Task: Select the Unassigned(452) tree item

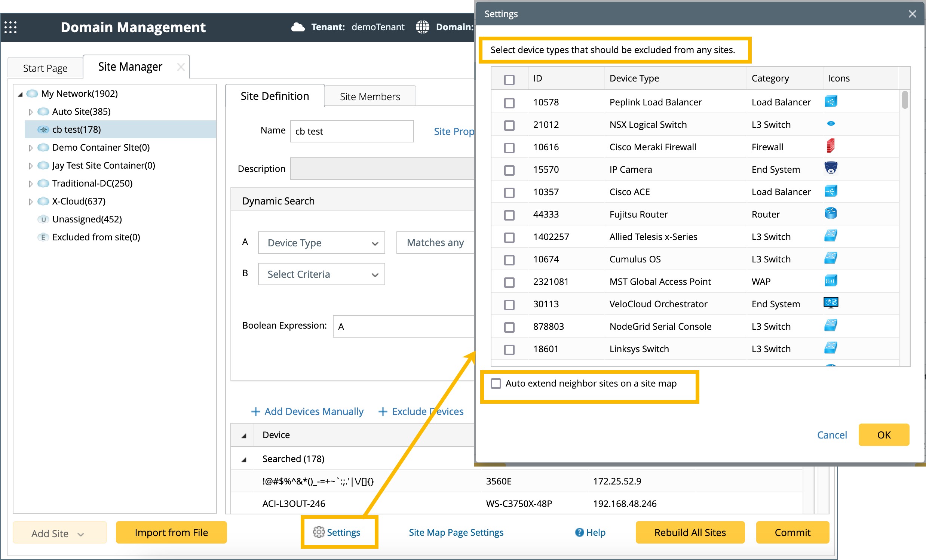Action: [x=87, y=219]
